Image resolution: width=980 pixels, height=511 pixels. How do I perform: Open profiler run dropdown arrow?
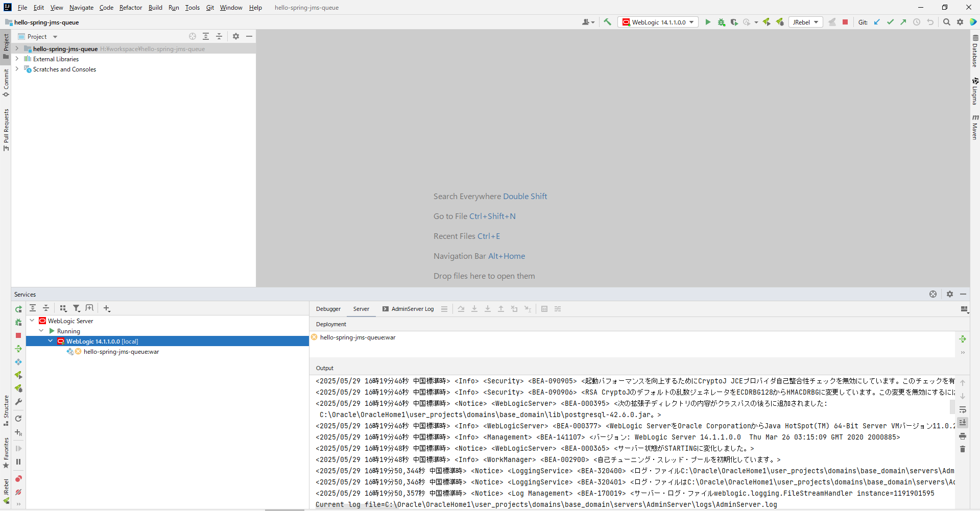click(x=756, y=22)
